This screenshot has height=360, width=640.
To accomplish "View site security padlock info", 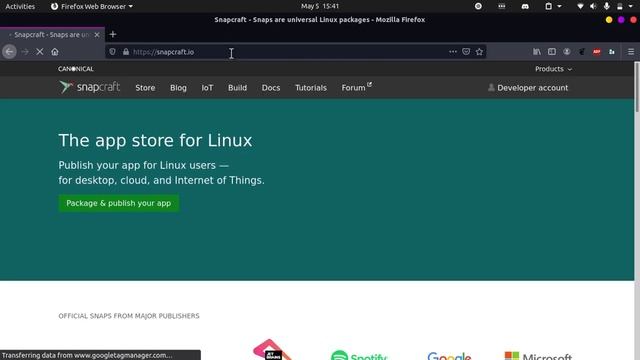I will [126, 52].
